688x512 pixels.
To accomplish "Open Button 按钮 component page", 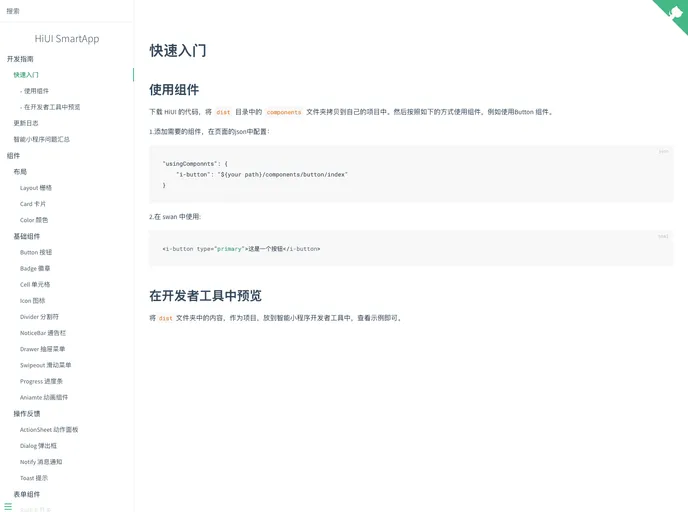I will tap(36, 252).
